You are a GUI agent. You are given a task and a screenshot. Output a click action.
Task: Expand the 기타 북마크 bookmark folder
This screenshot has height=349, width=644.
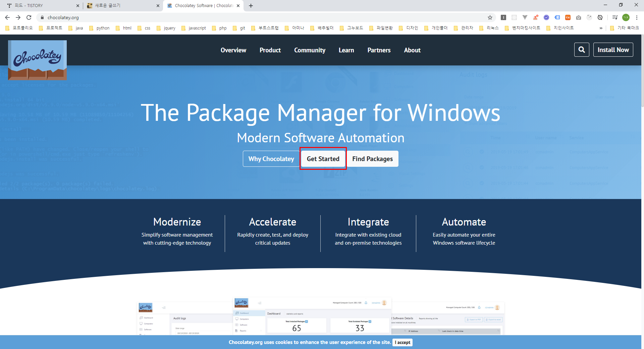(624, 28)
